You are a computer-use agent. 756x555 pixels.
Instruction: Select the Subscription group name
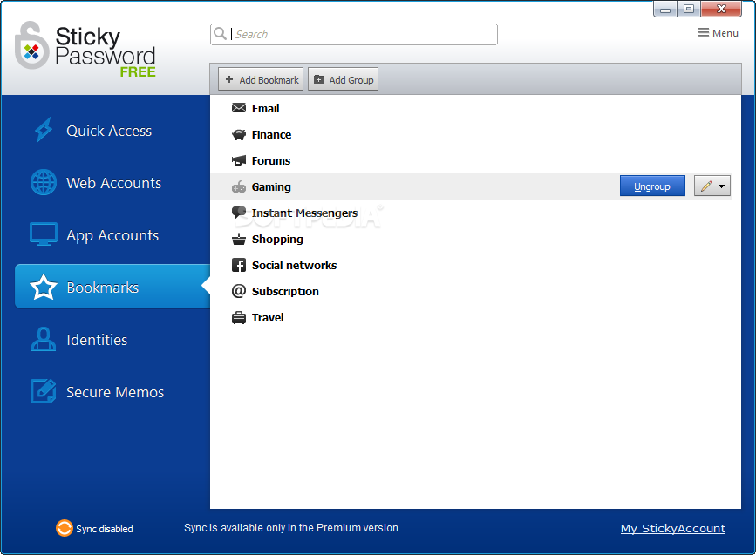click(x=285, y=292)
